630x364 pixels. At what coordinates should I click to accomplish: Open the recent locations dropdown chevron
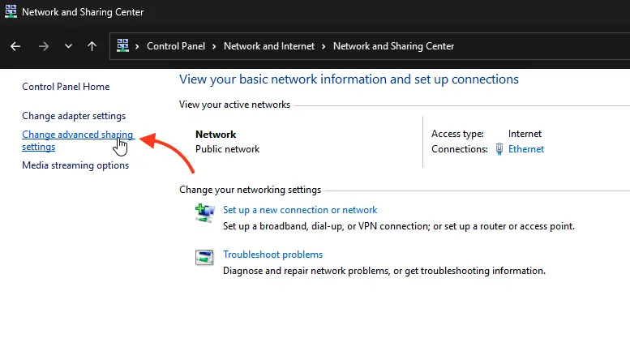[x=68, y=46]
